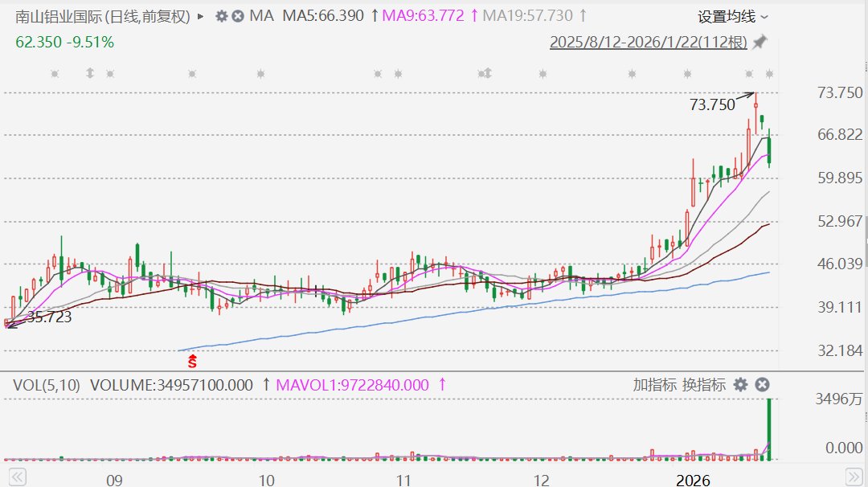Click the 73.750 high price annotation
Screen dimensions: 868x487
point(712,104)
